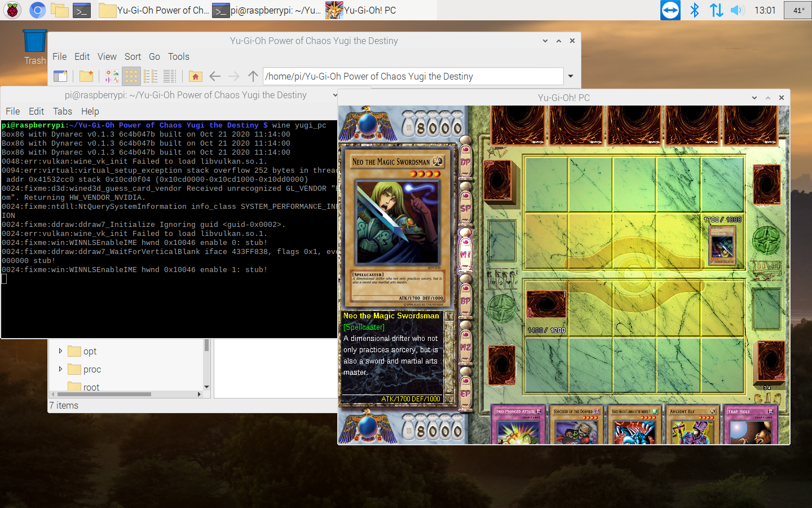812x508 pixels.
Task: Toggle thumbnail view in file manager
Action: point(112,76)
